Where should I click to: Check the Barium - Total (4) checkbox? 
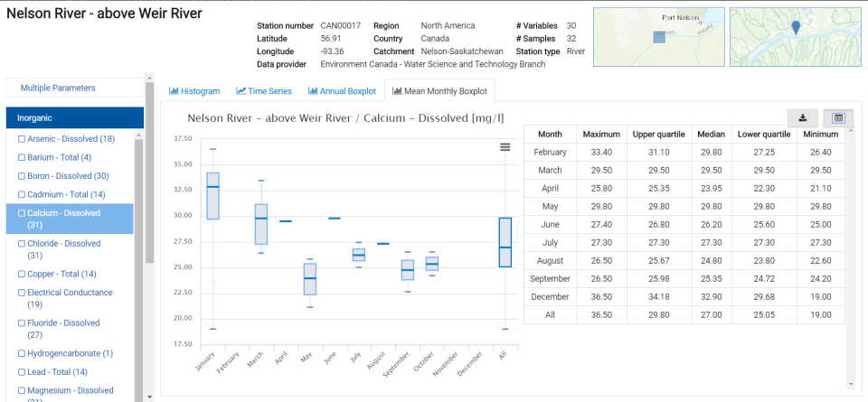[x=22, y=157]
